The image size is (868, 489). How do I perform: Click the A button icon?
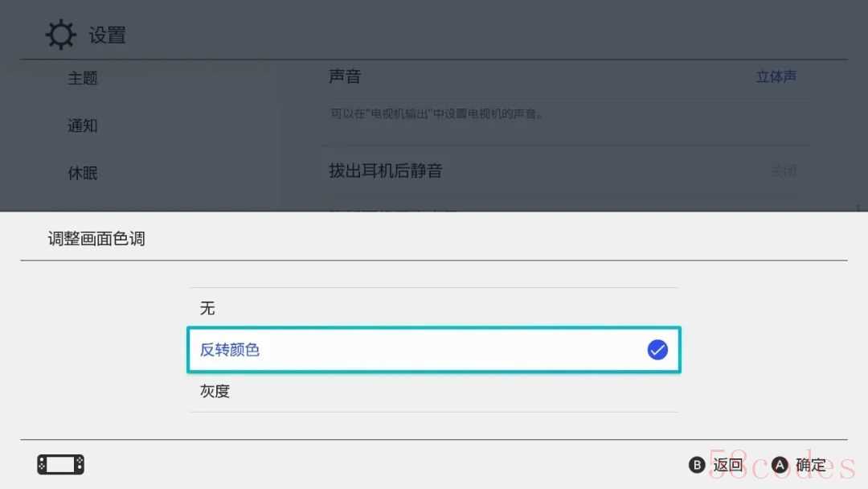pos(780,465)
